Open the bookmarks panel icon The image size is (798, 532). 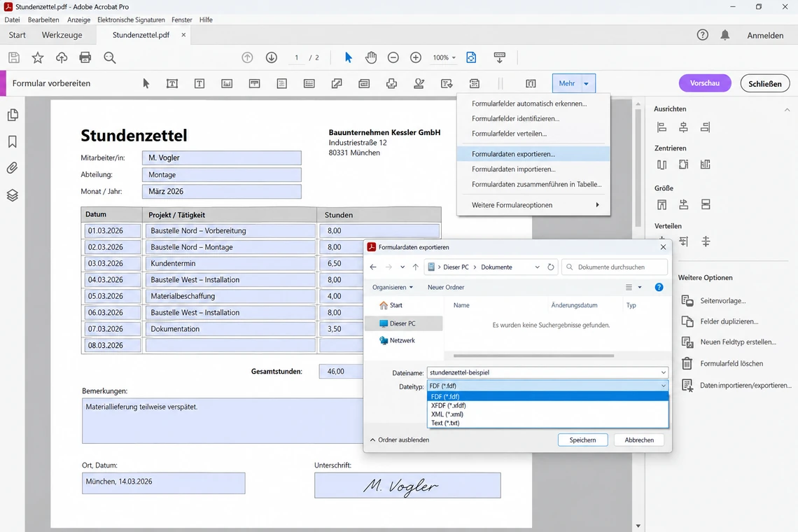(13, 141)
